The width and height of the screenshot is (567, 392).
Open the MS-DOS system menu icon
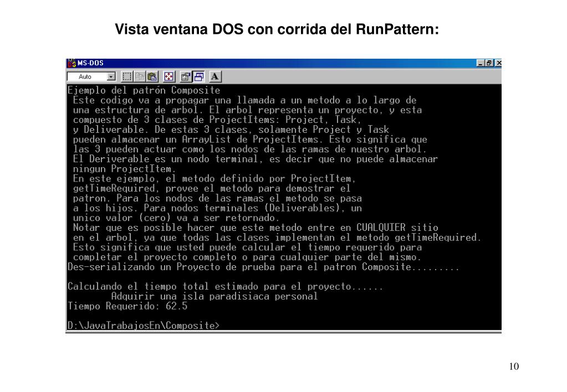[x=72, y=63]
